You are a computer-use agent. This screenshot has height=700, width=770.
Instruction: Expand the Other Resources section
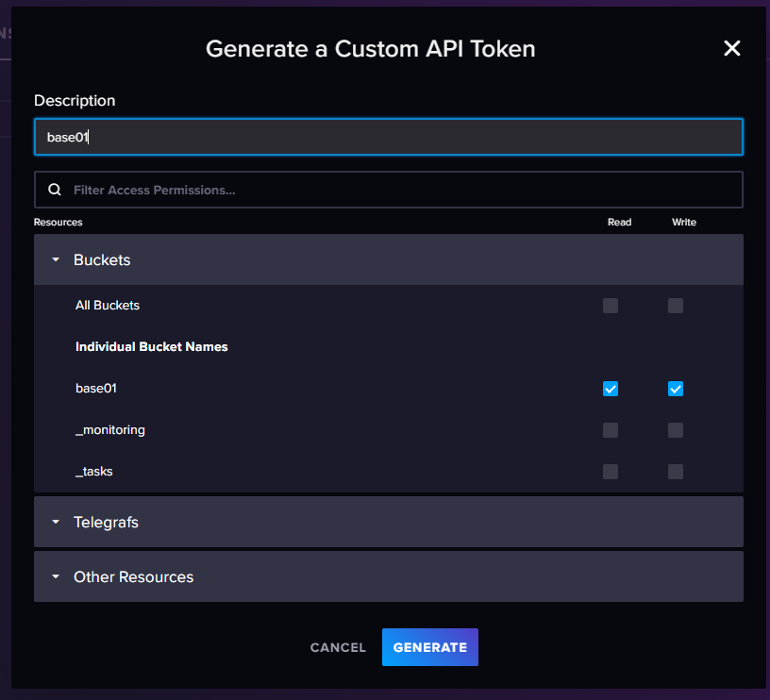132,576
